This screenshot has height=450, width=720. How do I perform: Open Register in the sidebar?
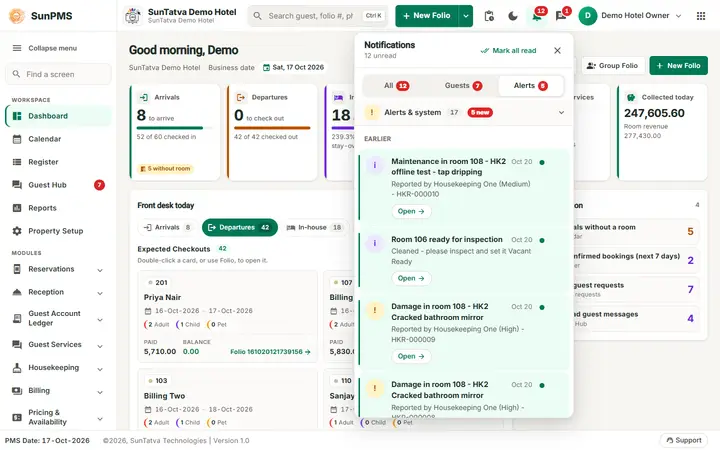[58, 162]
